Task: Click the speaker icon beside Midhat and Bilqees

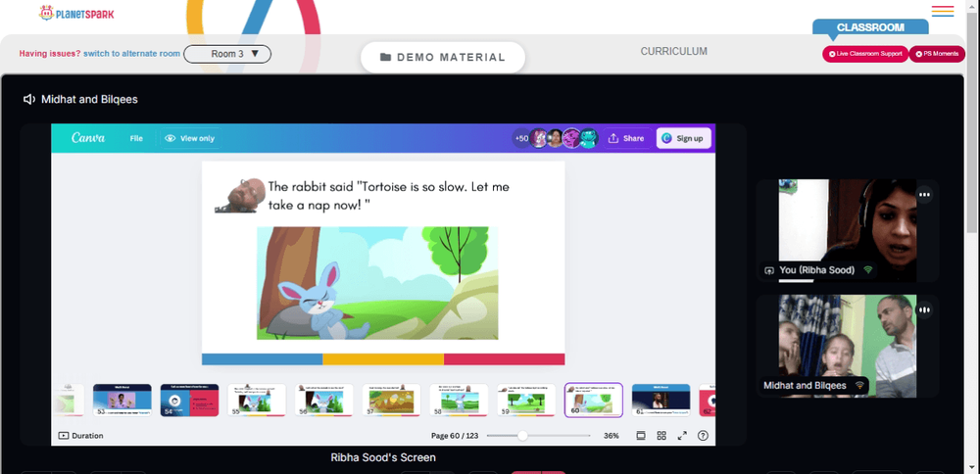Action: point(28,99)
